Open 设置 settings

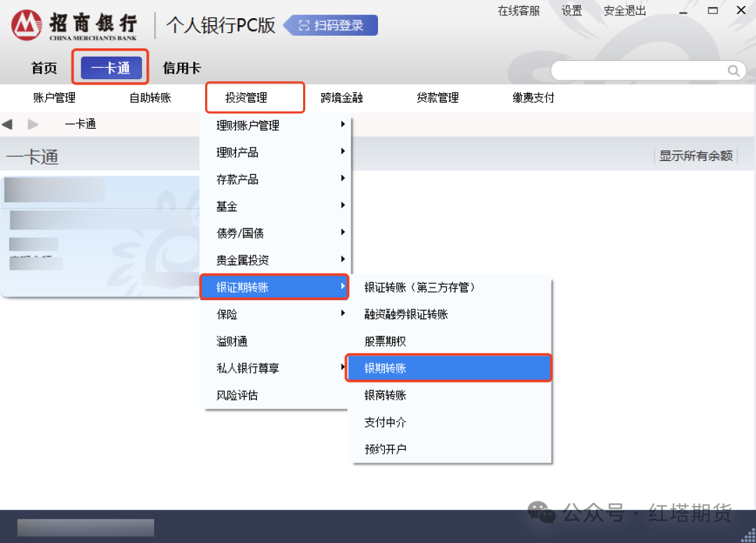(x=572, y=10)
